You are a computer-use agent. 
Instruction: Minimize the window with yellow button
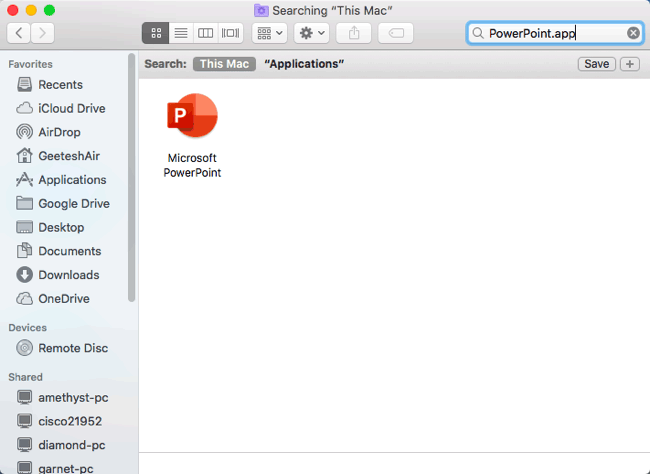(x=31, y=10)
